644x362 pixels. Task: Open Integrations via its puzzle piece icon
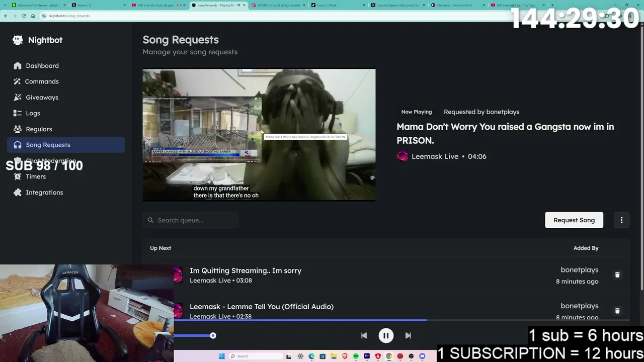(x=18, y=193)
